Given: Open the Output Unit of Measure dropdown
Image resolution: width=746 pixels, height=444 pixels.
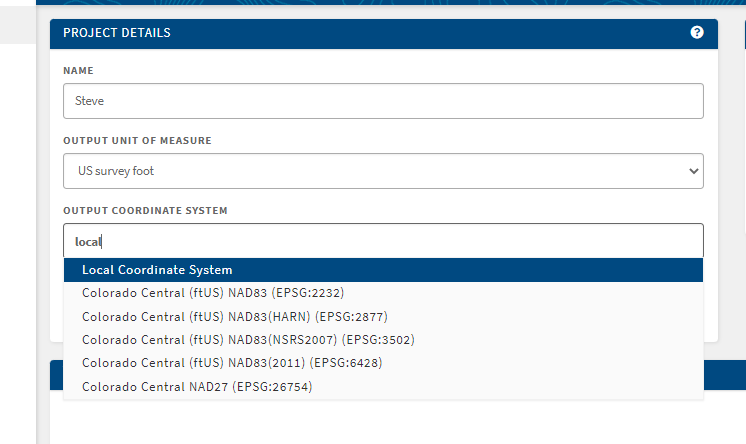Looking at the screenshot, I should tap(383, 171).
